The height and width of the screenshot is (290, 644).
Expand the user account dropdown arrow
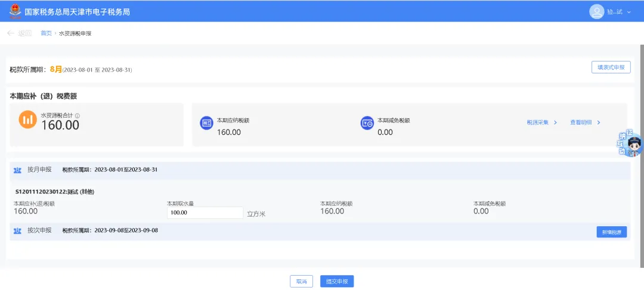pos(629,12)
